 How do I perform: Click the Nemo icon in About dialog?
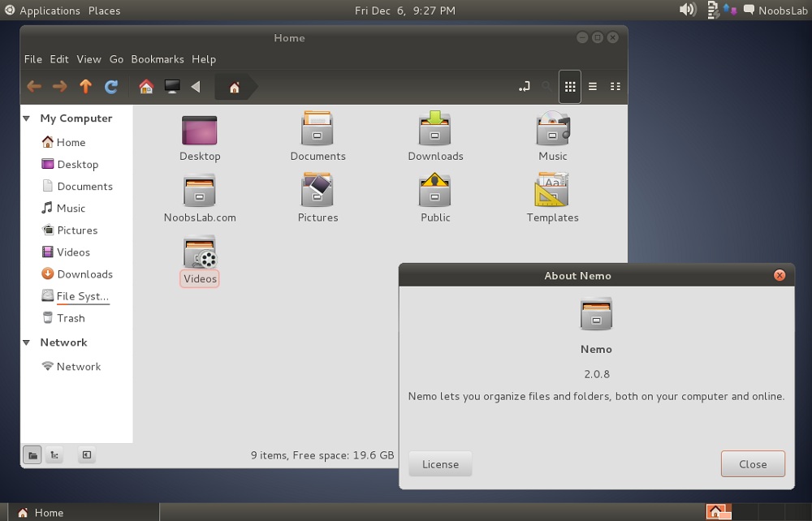pos(596,313)
